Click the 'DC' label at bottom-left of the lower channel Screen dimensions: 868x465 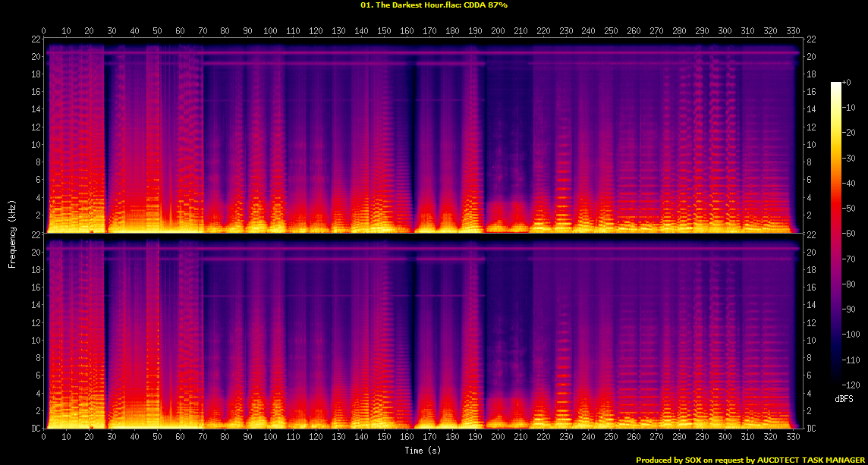pyautogui.click(x=36, y=428)
